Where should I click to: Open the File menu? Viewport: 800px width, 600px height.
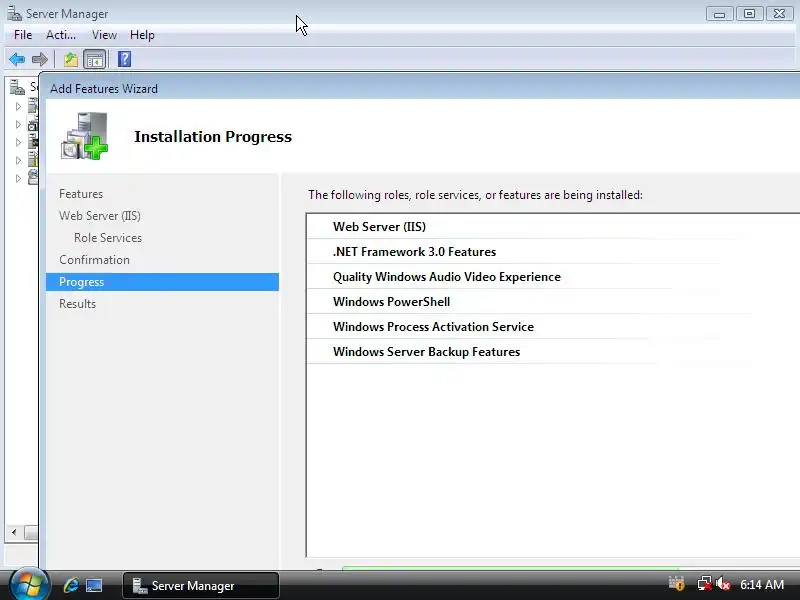(x=23, y=35)
